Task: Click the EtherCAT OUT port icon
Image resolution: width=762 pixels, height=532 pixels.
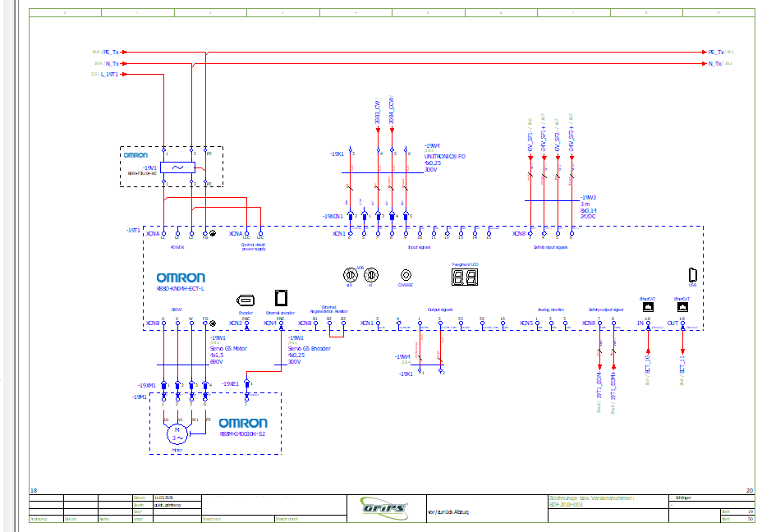Action: tap(682, 307)
